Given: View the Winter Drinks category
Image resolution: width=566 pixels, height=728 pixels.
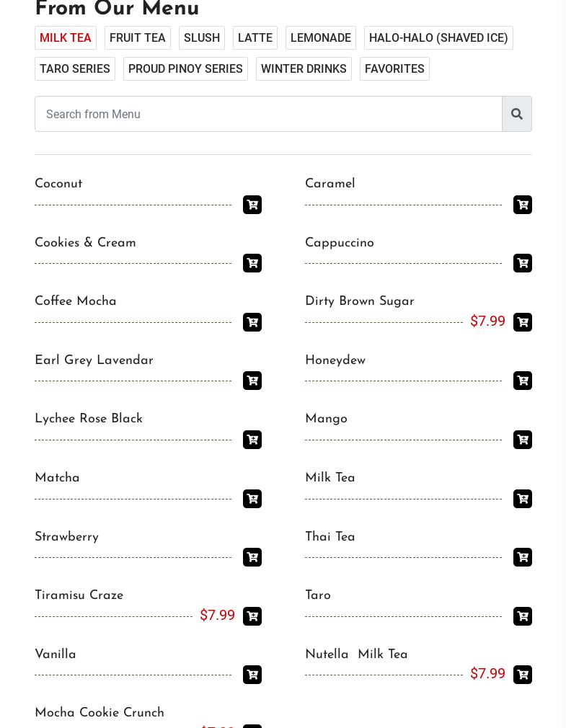Looking at the screenshot, I should [x=304, y=68].
